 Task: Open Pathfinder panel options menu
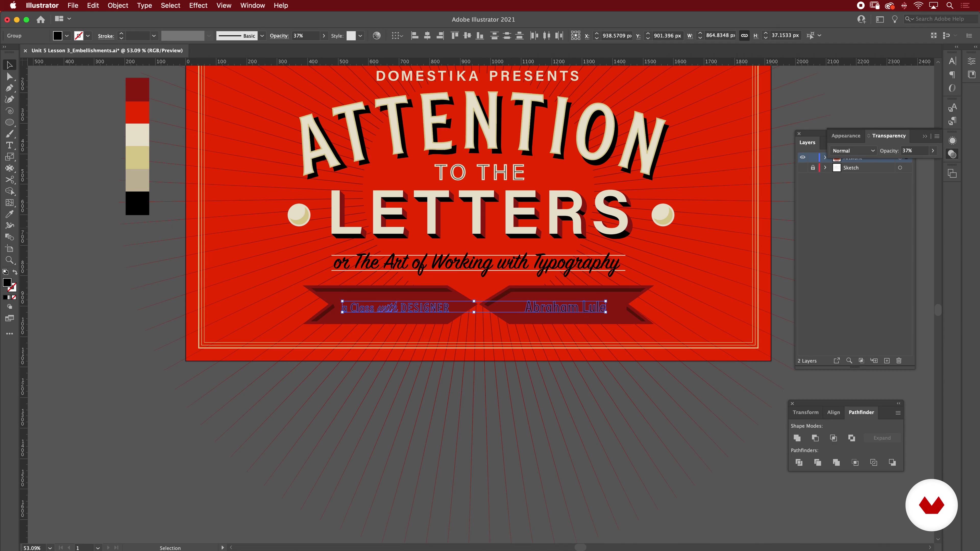coord(898,412)
